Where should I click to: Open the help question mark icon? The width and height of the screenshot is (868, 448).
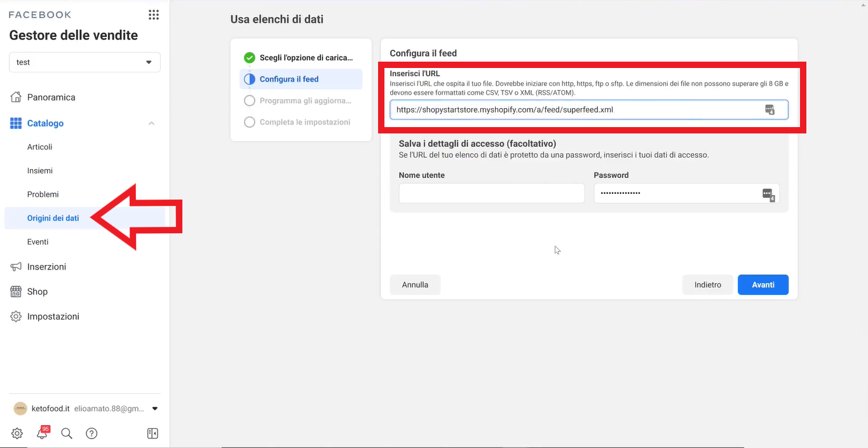pyautogui.click(x=92, y=433)
